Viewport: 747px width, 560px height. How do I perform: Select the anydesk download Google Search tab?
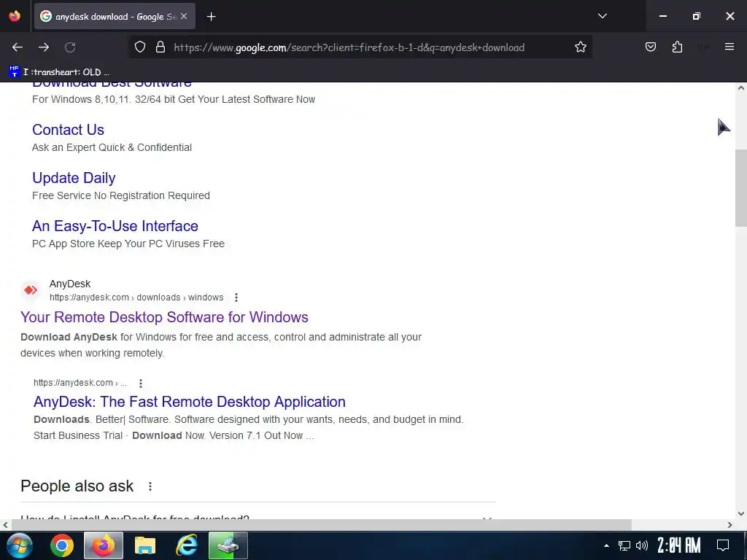pyautogui.click(x=115, y=17)
